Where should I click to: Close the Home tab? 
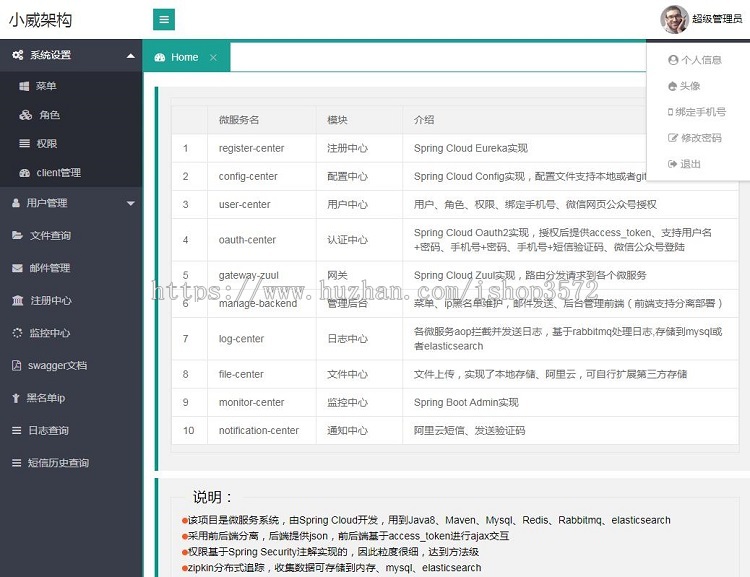pyautogui.click(x=213, y=57)
